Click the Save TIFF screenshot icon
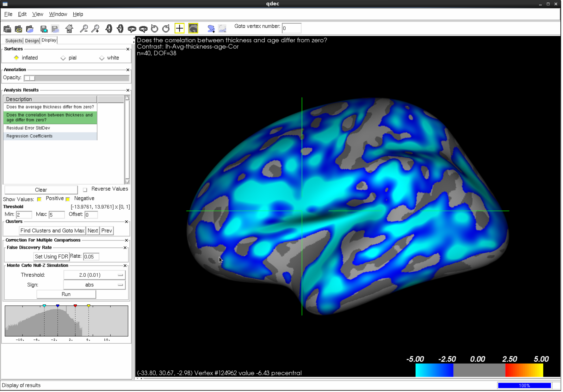The image size is (563, 392). point(44,28)
